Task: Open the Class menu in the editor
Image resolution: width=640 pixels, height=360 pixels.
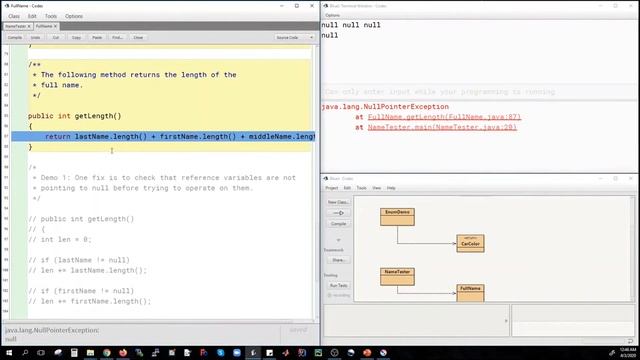Action: click(x=14, y=16)
